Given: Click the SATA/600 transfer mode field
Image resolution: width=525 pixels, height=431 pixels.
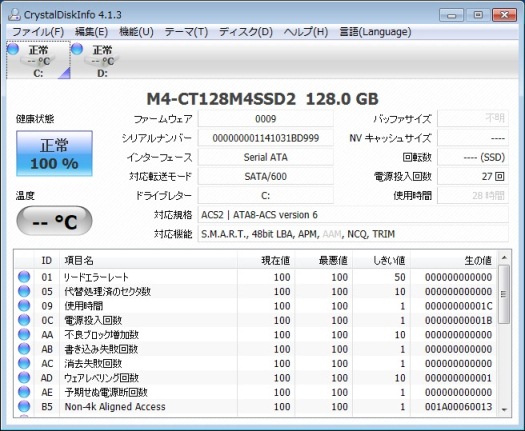Looking at the screenshot, I should tap(266, 176).
